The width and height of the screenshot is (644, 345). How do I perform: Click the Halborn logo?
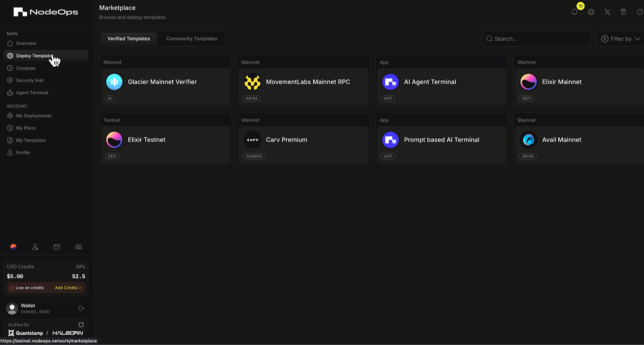coord(68,333)
